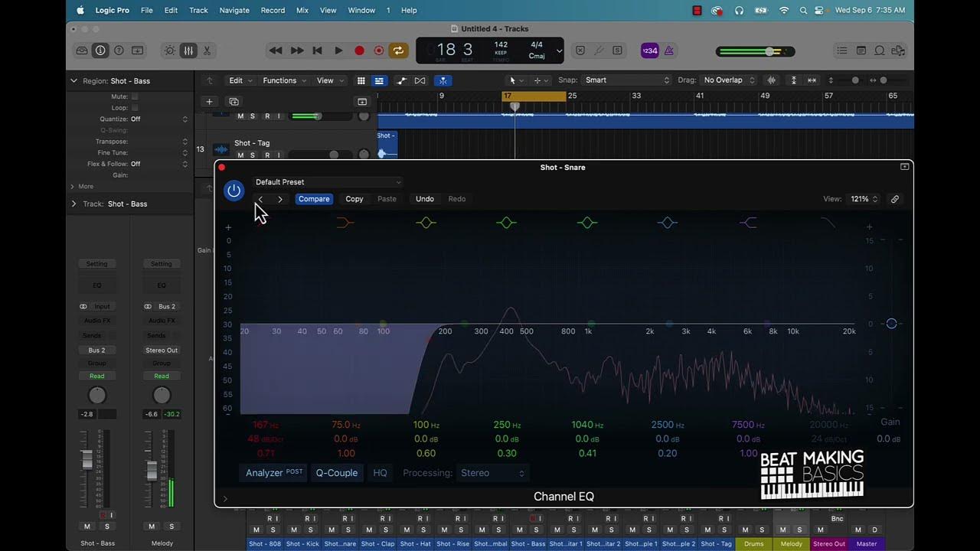Click the Capture Recording button
Screen dimensions: 980x551
[379, 51]
